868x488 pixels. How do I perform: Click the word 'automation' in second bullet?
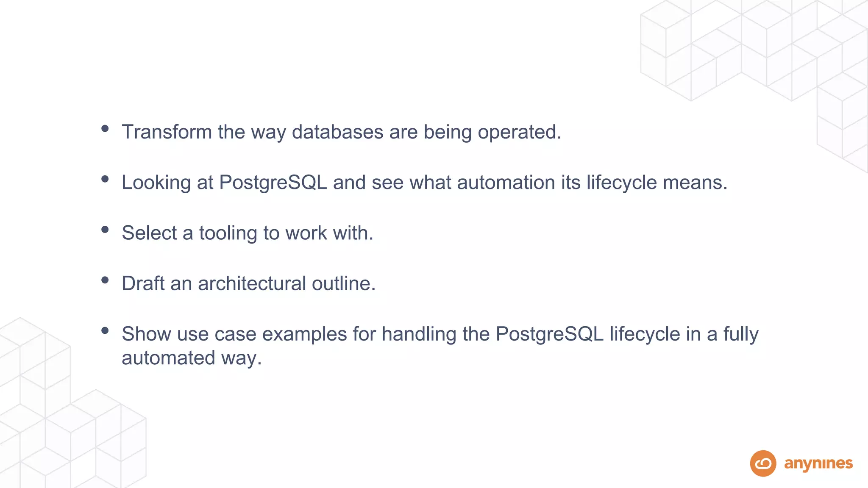506,183
